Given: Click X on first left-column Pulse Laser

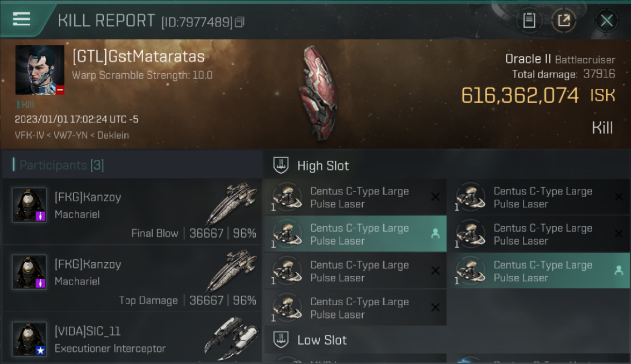Looking at the screenshot, I should point(435,197).
